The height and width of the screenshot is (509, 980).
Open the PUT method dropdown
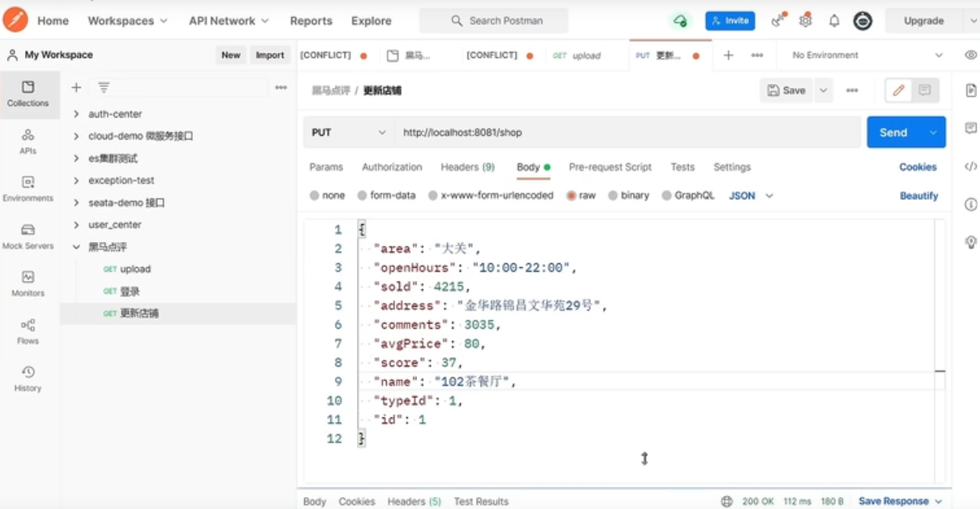tap(349, 132)
